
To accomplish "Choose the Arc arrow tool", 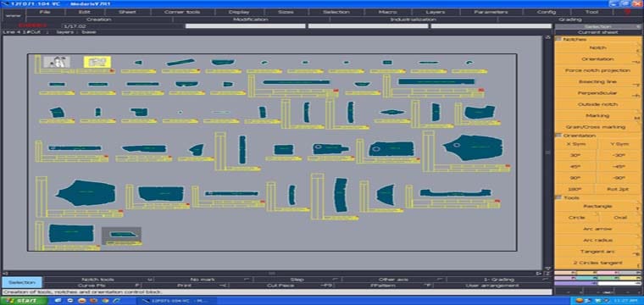I will [x=597, y=229].
